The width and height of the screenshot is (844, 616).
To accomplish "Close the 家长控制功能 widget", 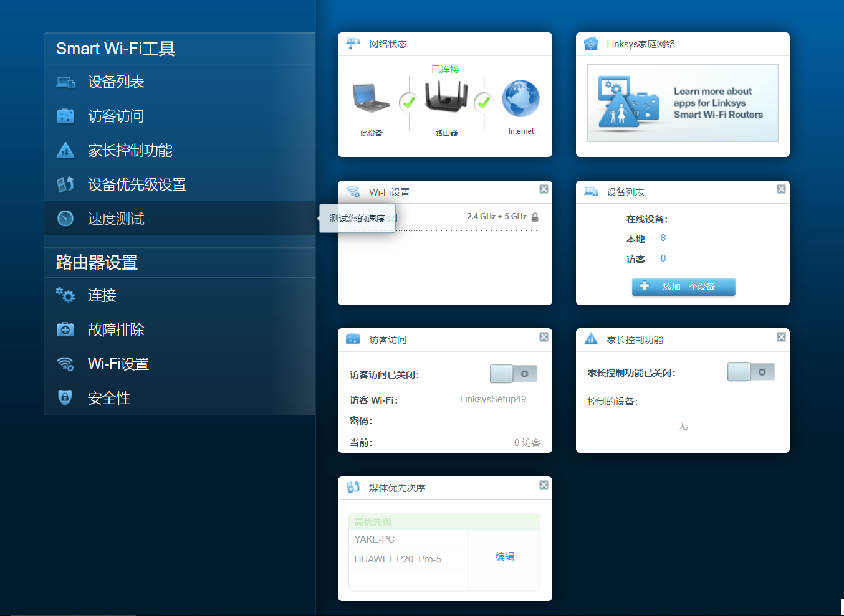I will pos(781,337).
